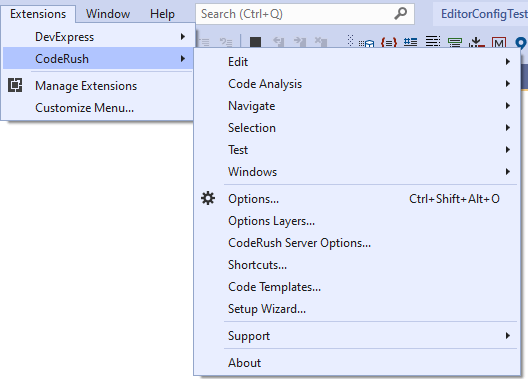The image size is (528, 379).
Task: Open CodeRush Options...
Action: tap(357, 199)
